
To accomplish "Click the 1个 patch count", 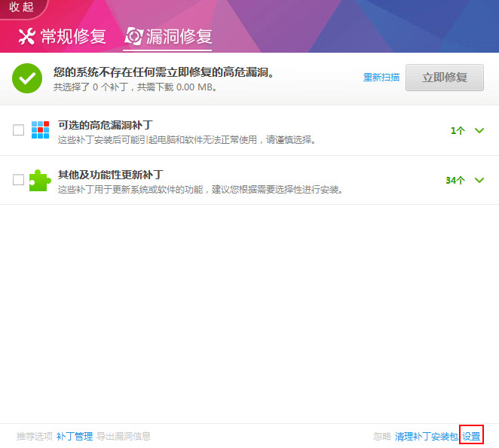I will coord(458,131).
